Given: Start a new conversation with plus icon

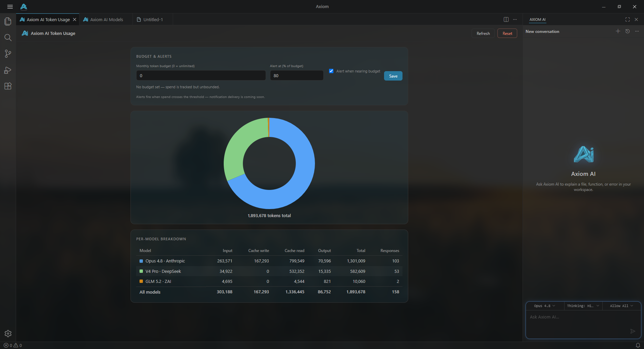Looking at the screenshot, I should click(x=618, y=31).
